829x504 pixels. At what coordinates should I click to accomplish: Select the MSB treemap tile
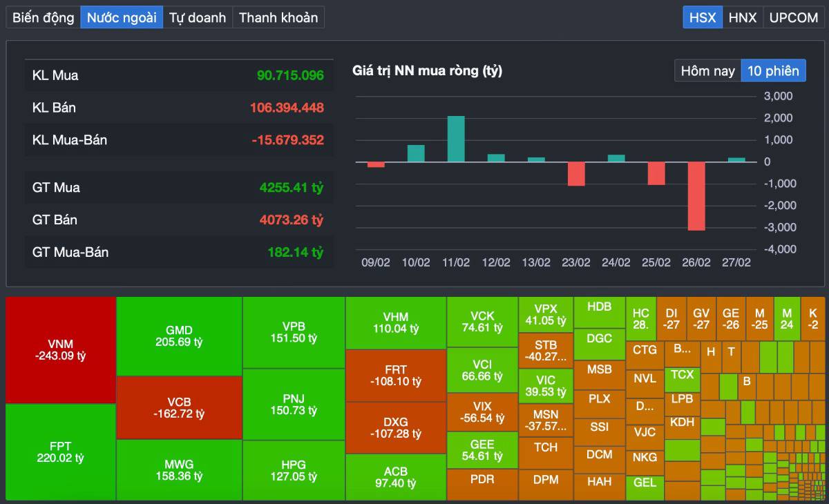click(600, 374)
